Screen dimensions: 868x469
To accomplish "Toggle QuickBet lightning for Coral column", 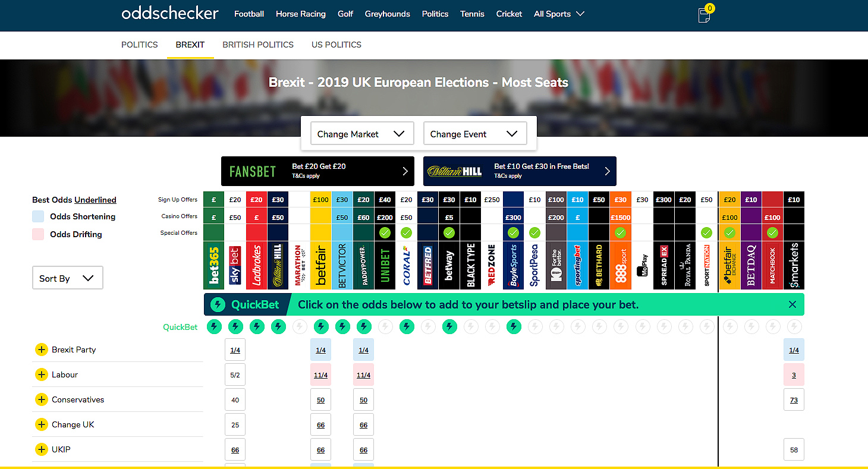I will 407,326.
